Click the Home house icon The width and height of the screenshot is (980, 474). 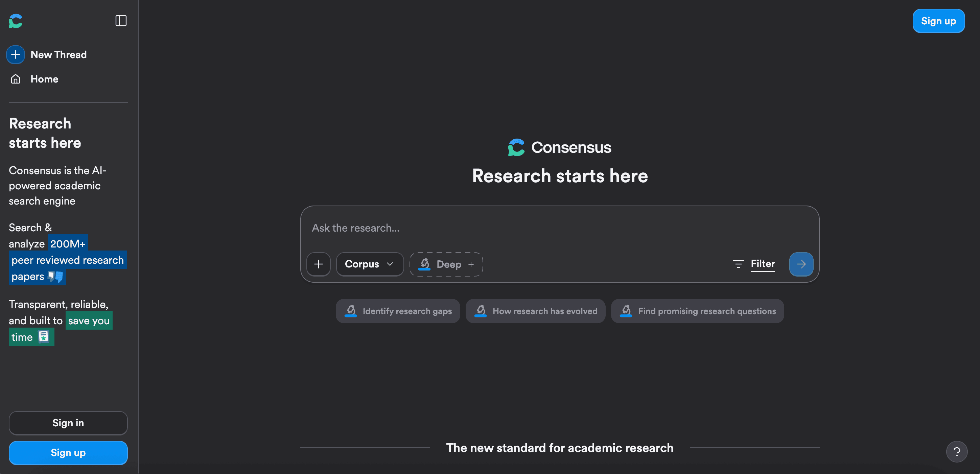click(16, 79)
